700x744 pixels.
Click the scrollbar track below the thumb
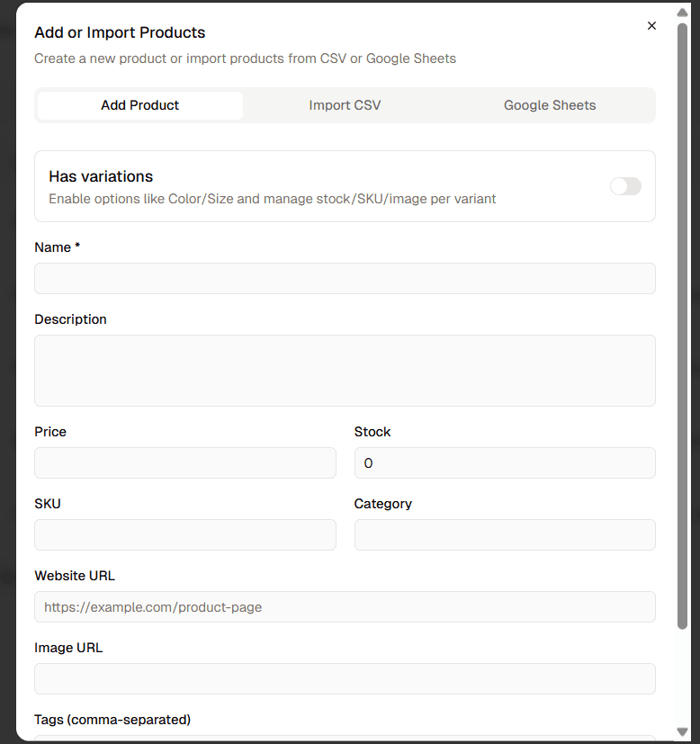point(682,675)
